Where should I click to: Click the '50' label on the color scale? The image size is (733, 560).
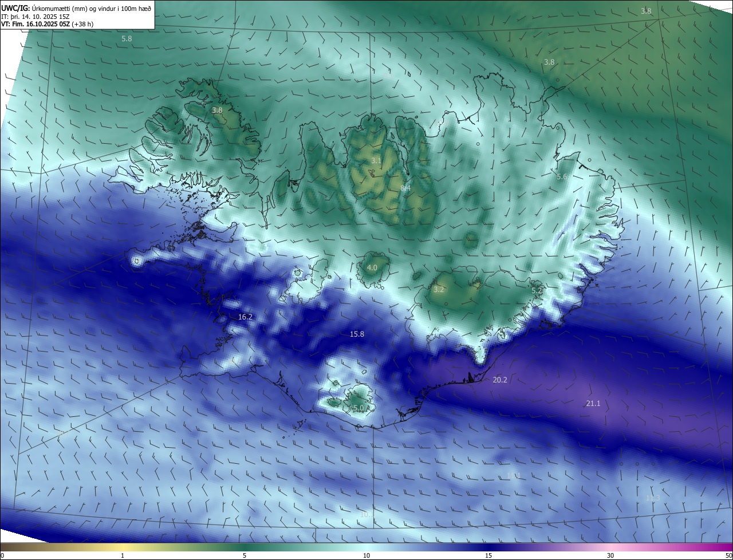728,555
